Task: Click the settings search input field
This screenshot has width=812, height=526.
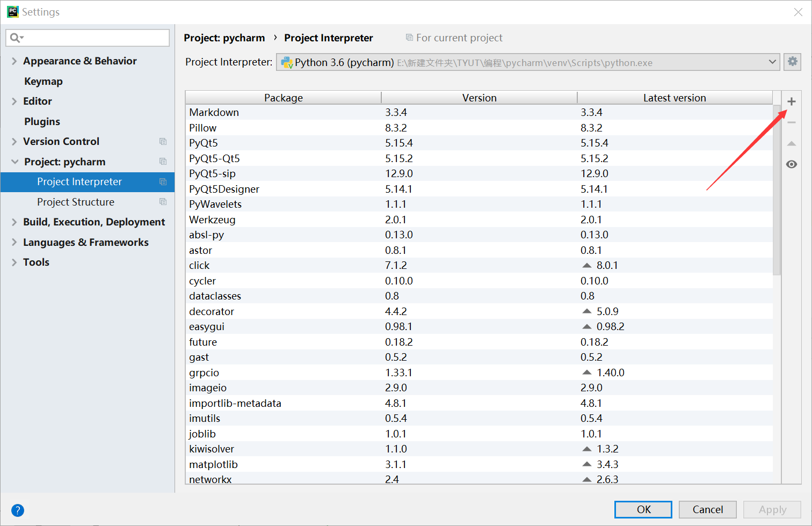Action: (x=88, y=38)
